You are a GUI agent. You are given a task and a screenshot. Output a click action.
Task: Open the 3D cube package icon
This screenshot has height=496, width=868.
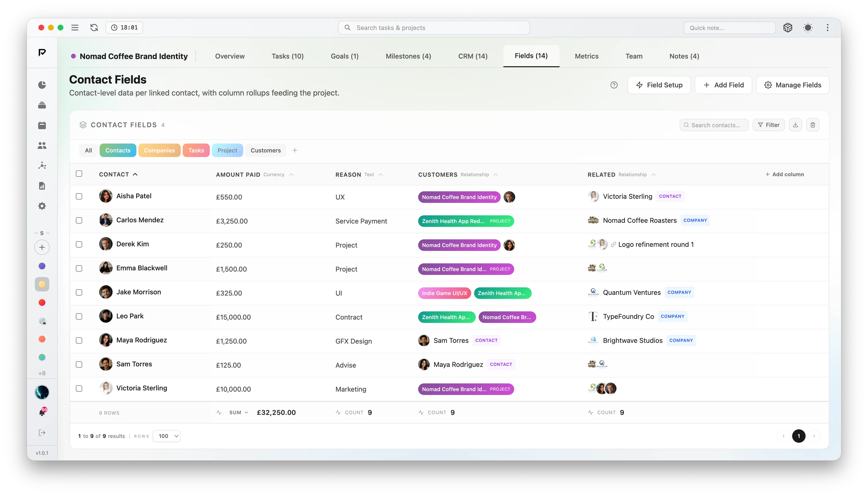[788, 28]
